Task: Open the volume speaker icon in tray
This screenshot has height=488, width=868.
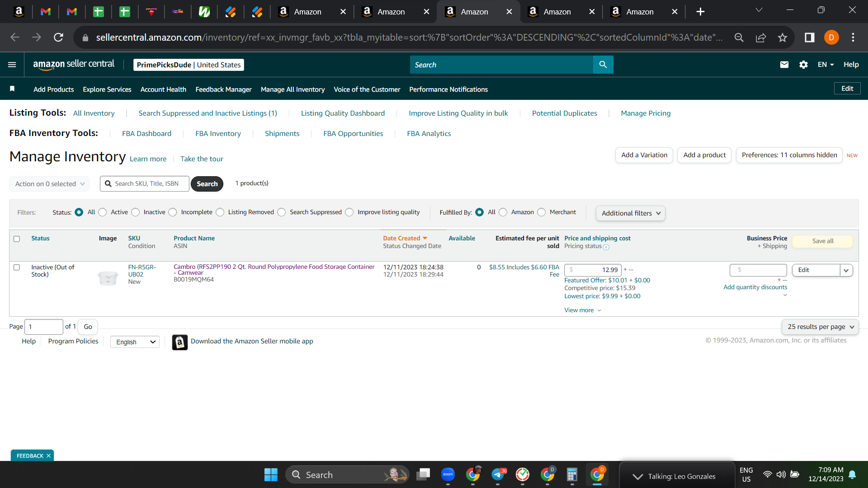Action: click(781, 474)
